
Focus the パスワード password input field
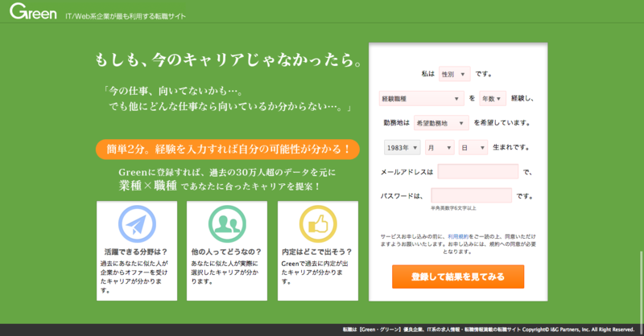pyautogui.click(x=471, y=195)
